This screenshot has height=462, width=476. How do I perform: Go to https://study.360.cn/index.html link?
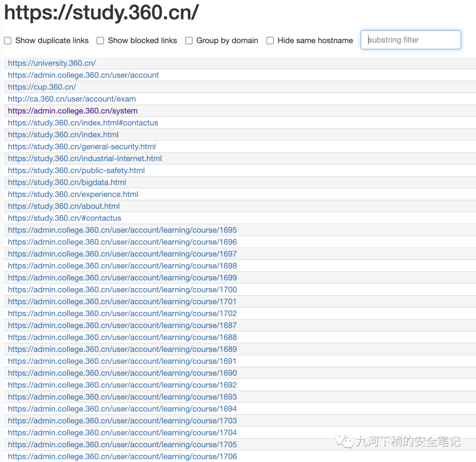point(63,135)
